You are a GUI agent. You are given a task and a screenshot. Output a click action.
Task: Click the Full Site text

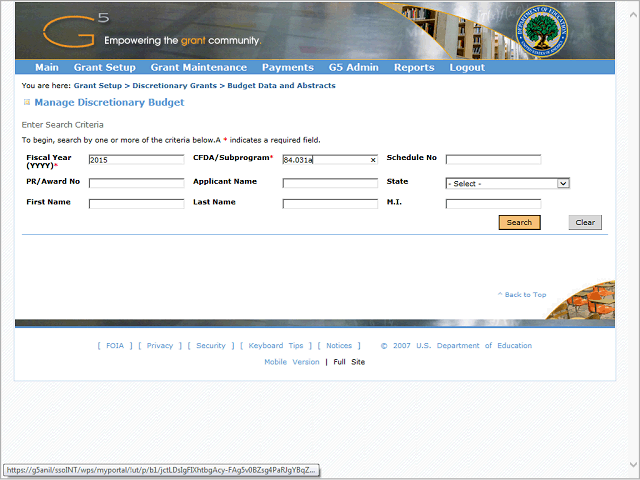pyautogui.click(x=349, y=362)
